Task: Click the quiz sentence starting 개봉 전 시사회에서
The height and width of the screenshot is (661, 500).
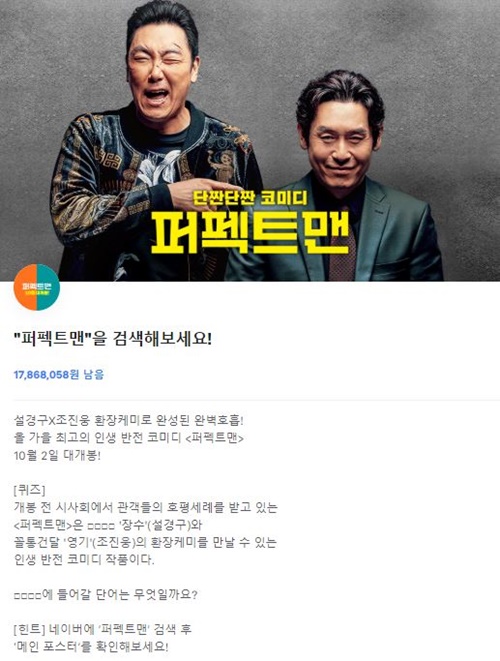Action: pyautogui.click(x=146, y=507)
